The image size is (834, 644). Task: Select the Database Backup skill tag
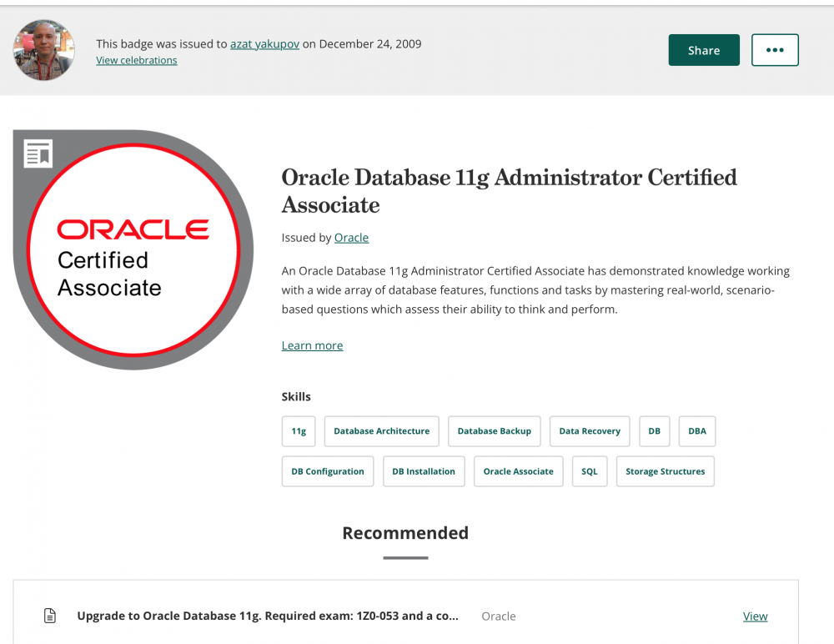click(x=494, y=431)
